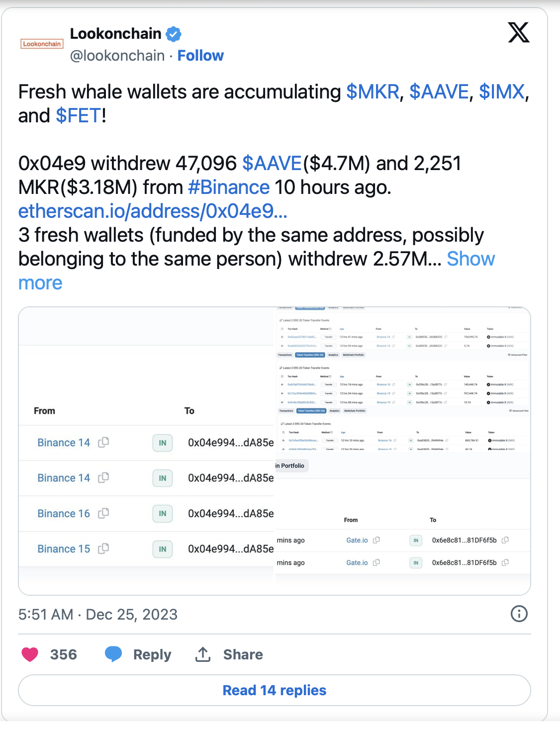Open the etherscan.io address link

[x=154, y=211]
